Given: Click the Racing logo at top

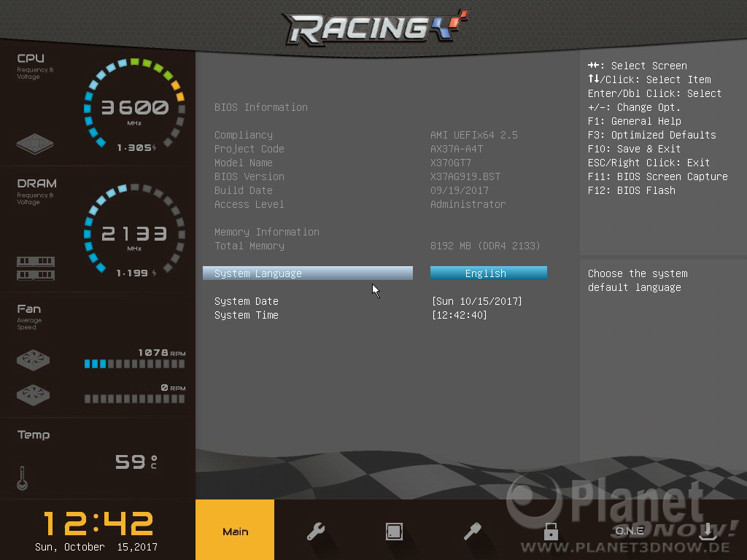Looking at the screenshot, I should (376, 27).
